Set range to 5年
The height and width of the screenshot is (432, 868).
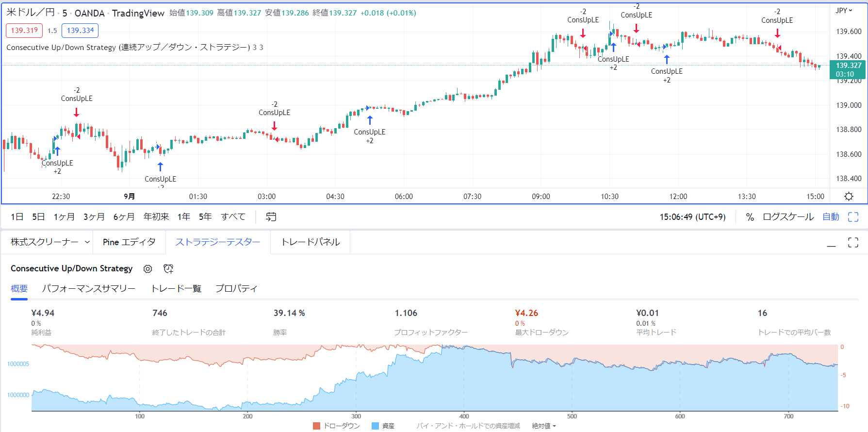pos(205,217)
